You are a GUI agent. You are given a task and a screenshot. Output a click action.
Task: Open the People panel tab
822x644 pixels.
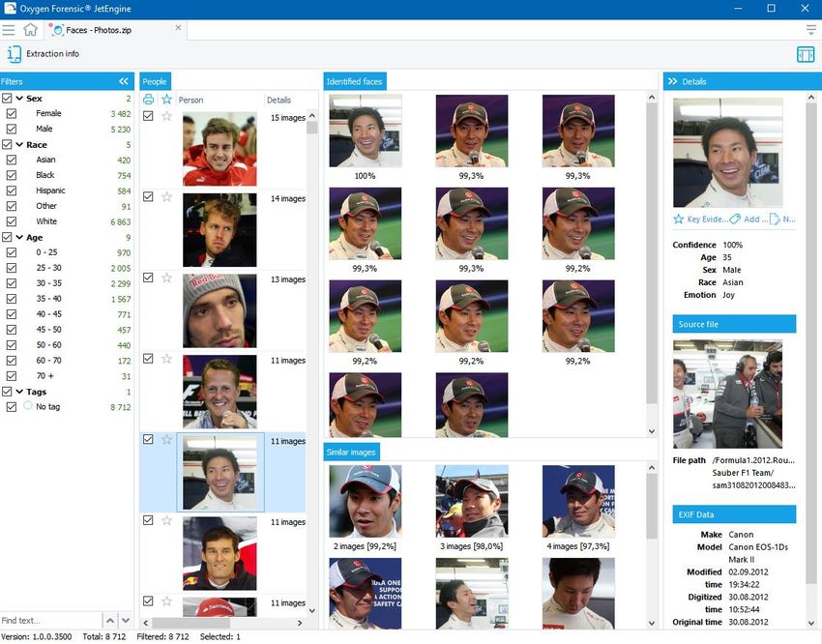point(155,81)
